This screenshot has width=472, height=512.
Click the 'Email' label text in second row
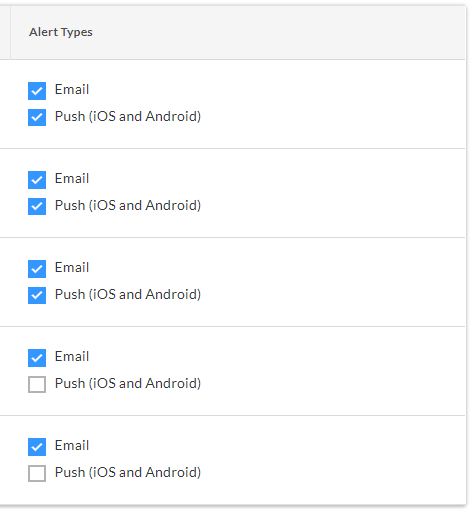[x=72, y=178]
